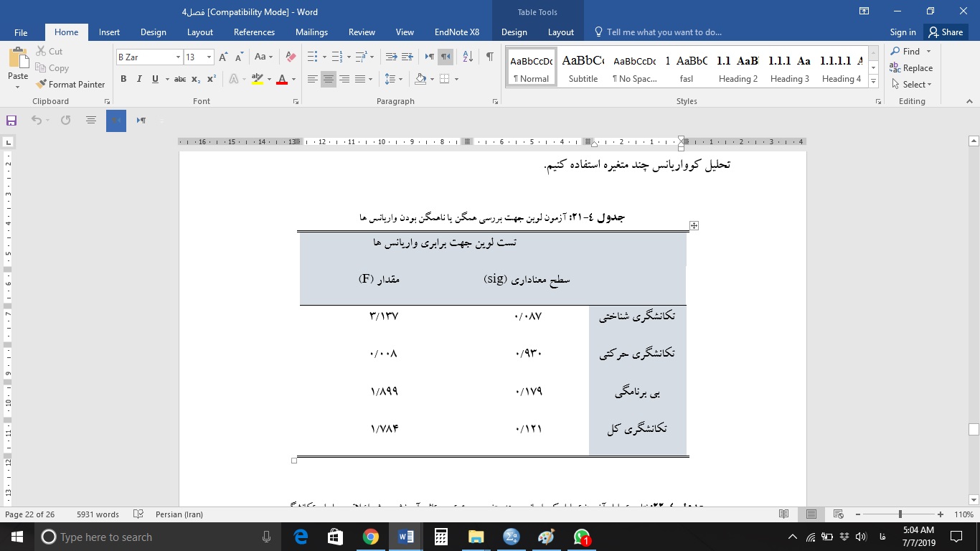Toggle paragraph marks visibility

pyautogui.click(x=490, y=55)
